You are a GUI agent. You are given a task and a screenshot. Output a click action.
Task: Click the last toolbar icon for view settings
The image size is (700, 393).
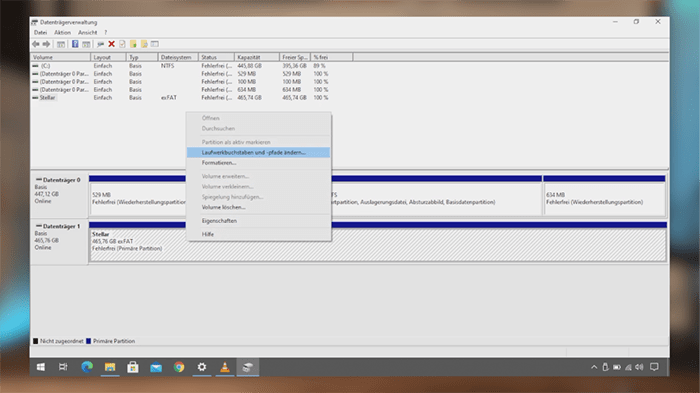point(154,44)
